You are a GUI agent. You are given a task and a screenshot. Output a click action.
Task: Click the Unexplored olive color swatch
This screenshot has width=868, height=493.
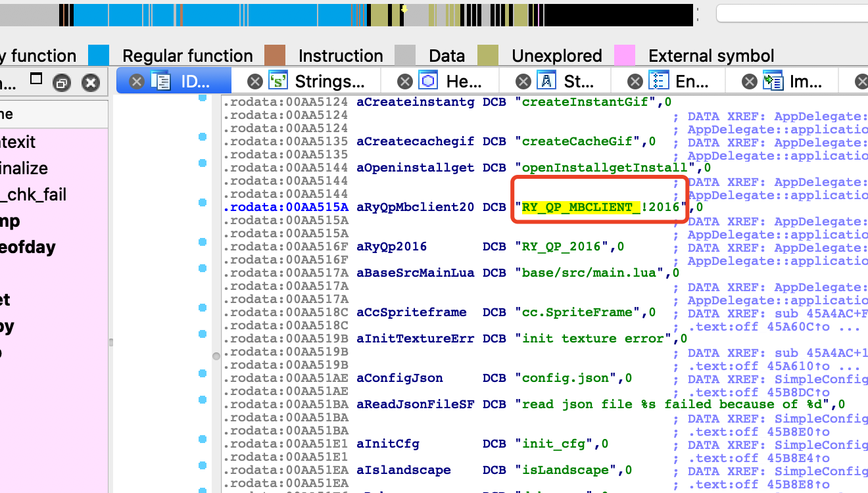point(488,55)
